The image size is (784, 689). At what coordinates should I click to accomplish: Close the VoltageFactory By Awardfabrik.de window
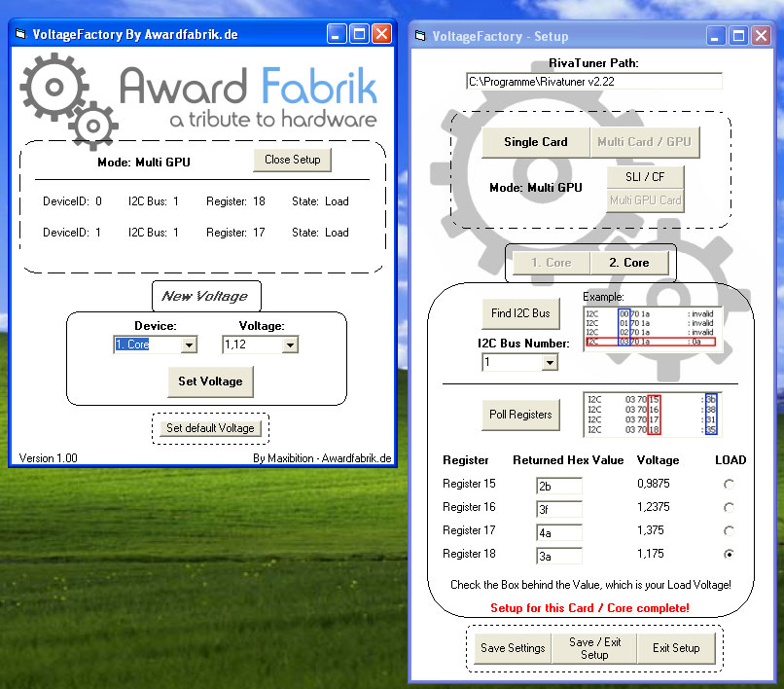tap(382, 34)
